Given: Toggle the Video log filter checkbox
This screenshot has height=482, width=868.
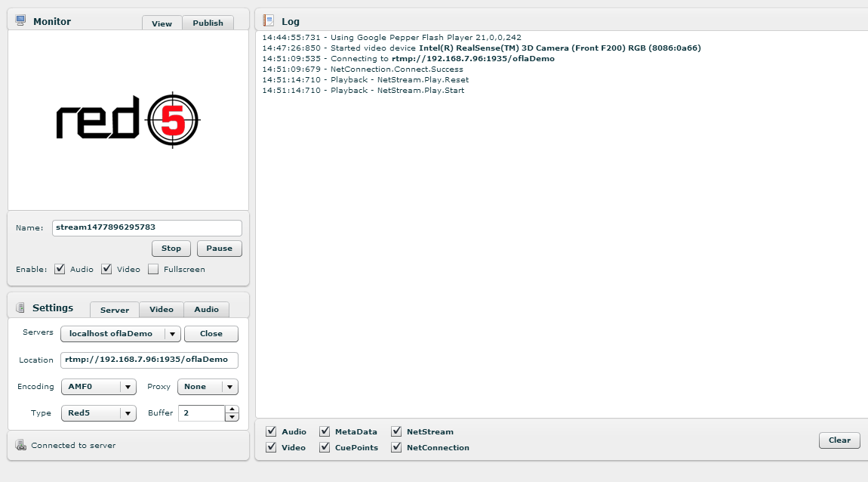Looking at the screenshot, I should click(271, 447).
